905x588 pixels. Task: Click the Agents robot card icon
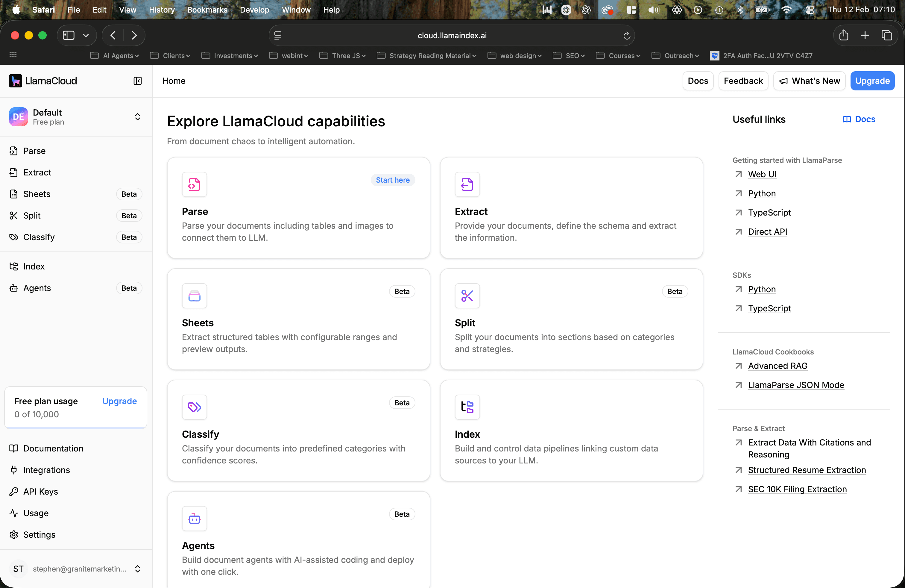tap(194, 519)
